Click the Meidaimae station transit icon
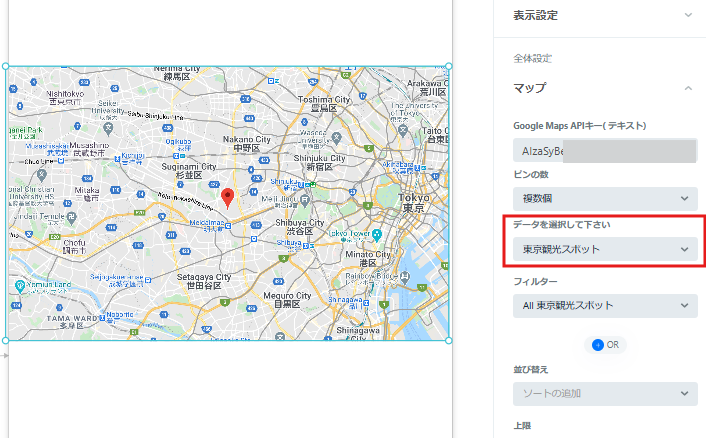This screenshot has height=438, width=706. [228, 226]
